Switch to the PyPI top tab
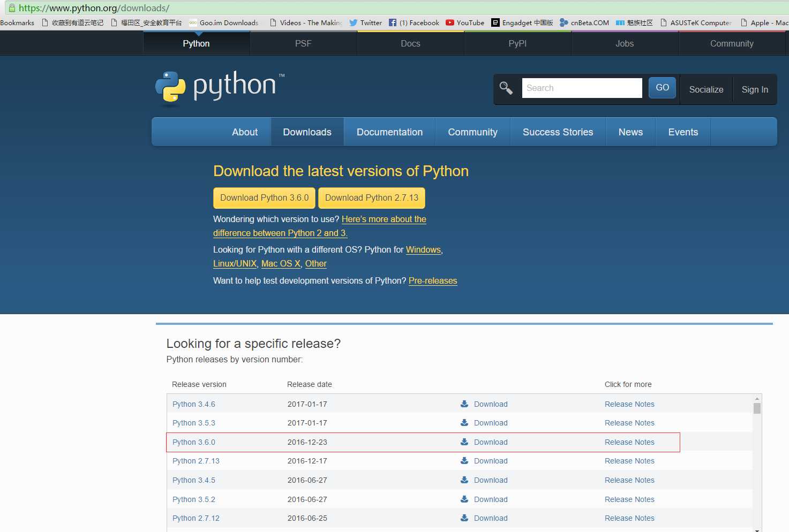The image size is (789, 532). (517, 43)
